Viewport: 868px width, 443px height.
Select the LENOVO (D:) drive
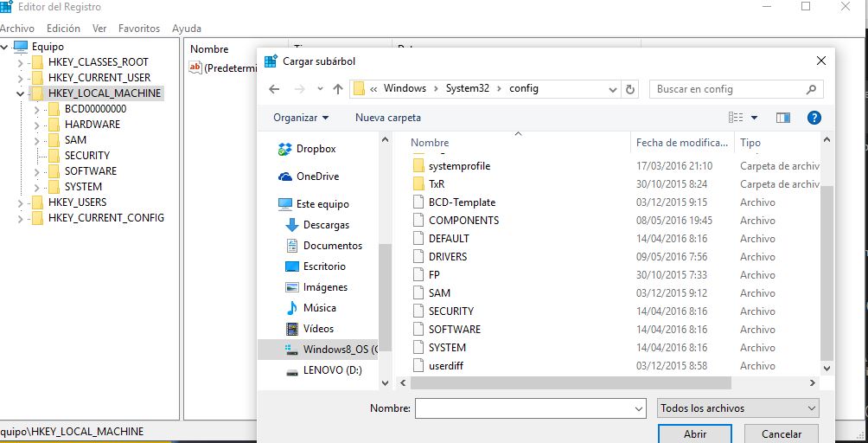click(x=332, y=370)
